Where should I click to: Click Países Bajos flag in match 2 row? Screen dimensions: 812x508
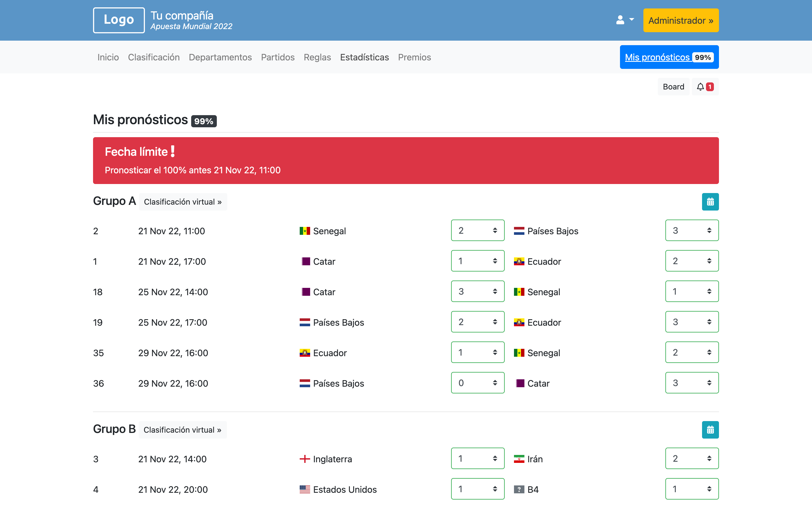519,231
